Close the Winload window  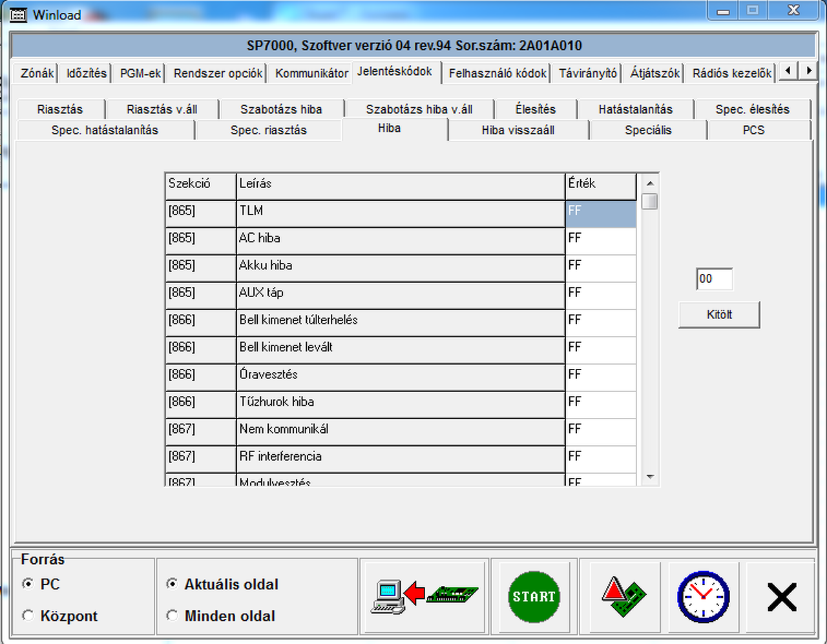(x=793, y=11)
